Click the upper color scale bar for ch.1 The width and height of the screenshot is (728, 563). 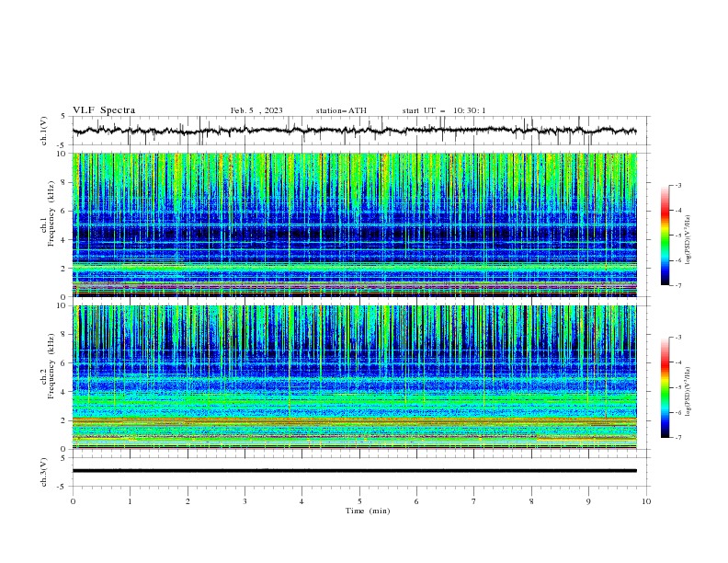665,236
